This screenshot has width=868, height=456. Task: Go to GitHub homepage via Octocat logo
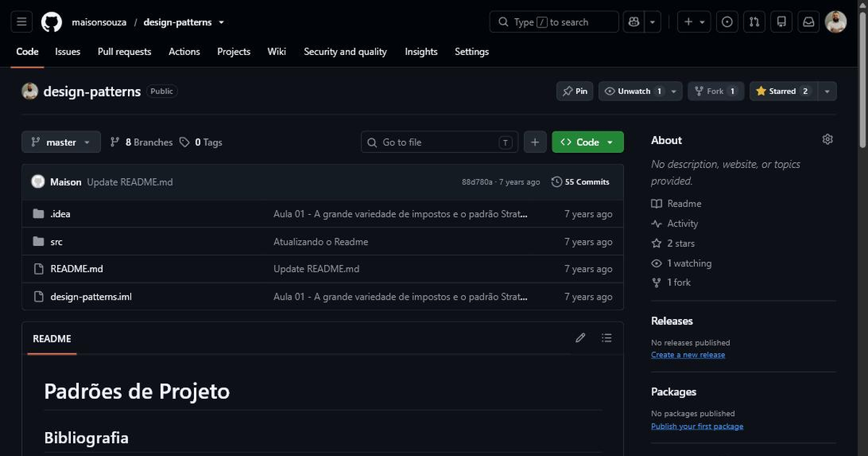pos(51,22)
